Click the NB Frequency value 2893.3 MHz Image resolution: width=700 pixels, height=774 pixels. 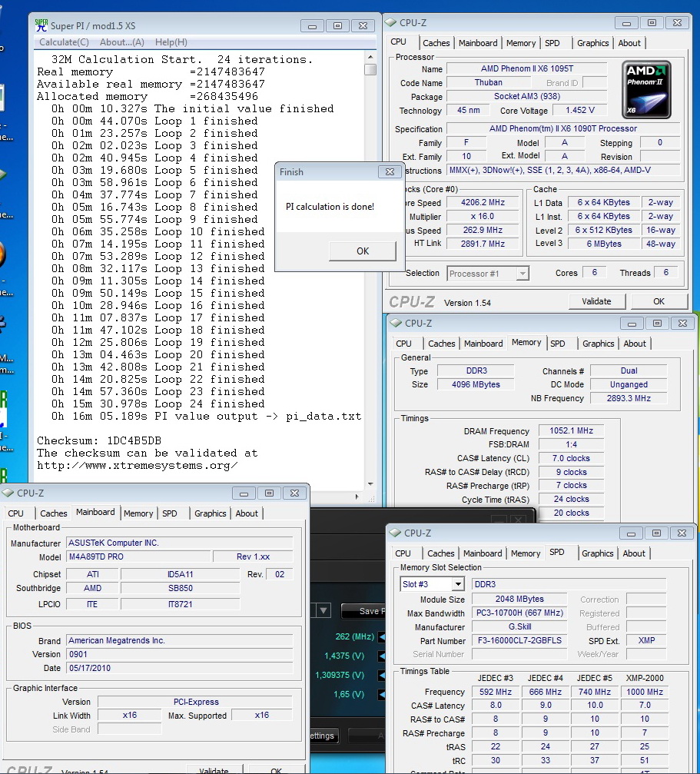[x=629, y=398]
